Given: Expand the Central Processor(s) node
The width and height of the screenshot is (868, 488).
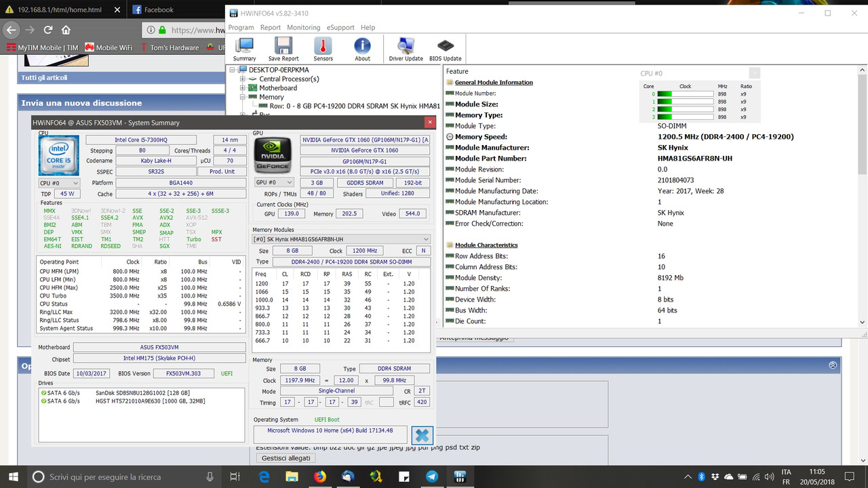Looking at the screenshot, I should click(x=243, y=79).
